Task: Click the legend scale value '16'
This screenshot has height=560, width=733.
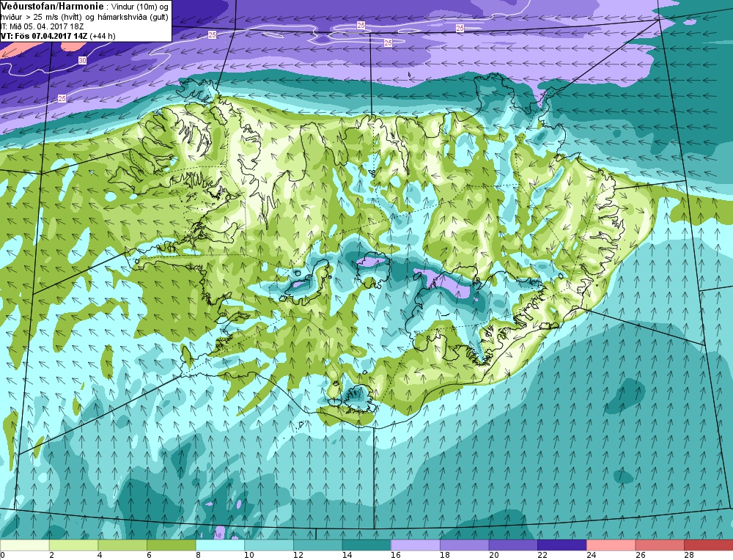Action: coord(396,556)
